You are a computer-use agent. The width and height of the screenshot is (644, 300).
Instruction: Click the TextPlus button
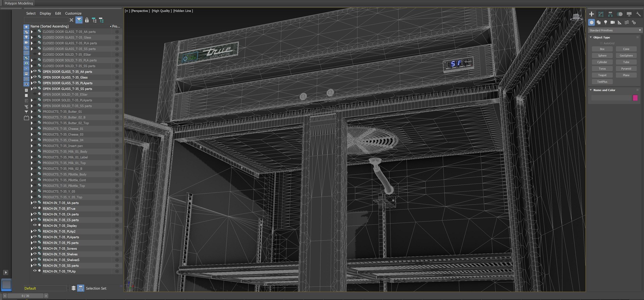pos(602,82)
